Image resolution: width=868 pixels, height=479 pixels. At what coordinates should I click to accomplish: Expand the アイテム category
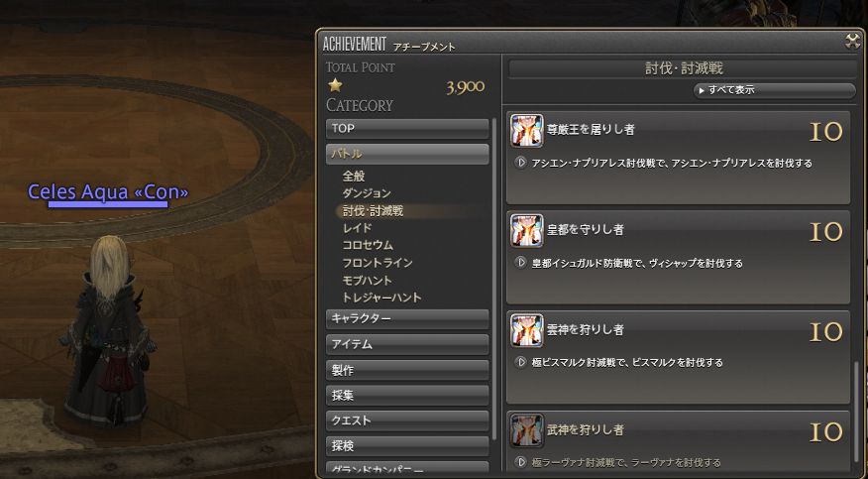click(407, 344)
